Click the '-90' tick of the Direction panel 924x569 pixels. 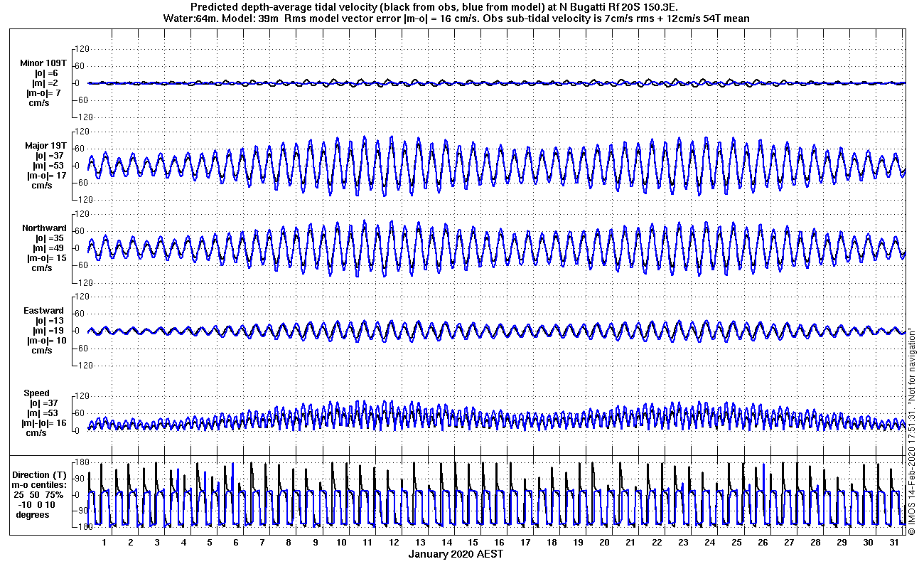81,510
